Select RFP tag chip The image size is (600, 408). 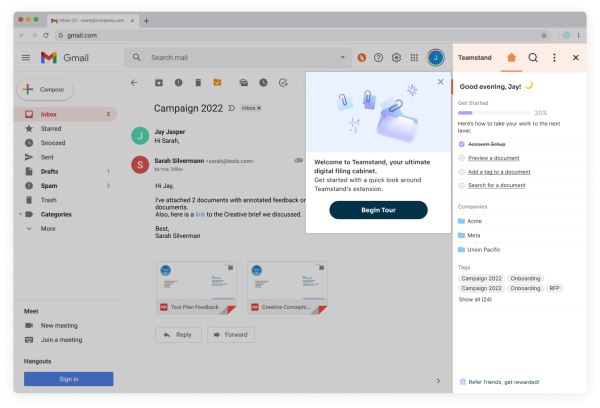pyautogui.click(x=554, y=288)
